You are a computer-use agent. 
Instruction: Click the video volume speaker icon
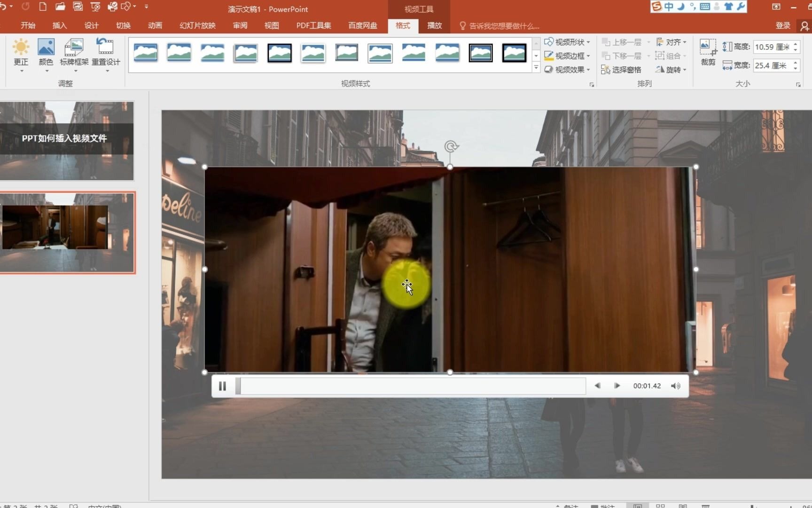point(676,386)
